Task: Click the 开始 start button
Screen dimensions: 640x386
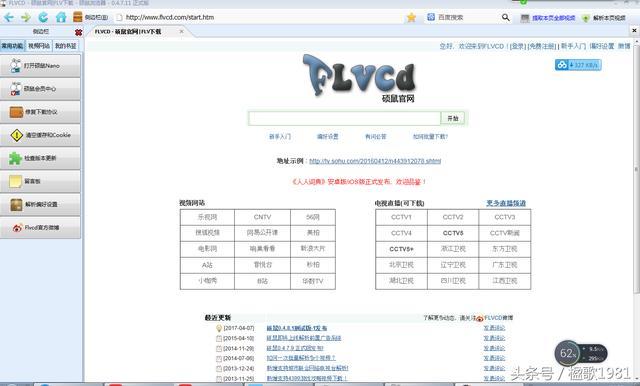Action: point(453,118)
